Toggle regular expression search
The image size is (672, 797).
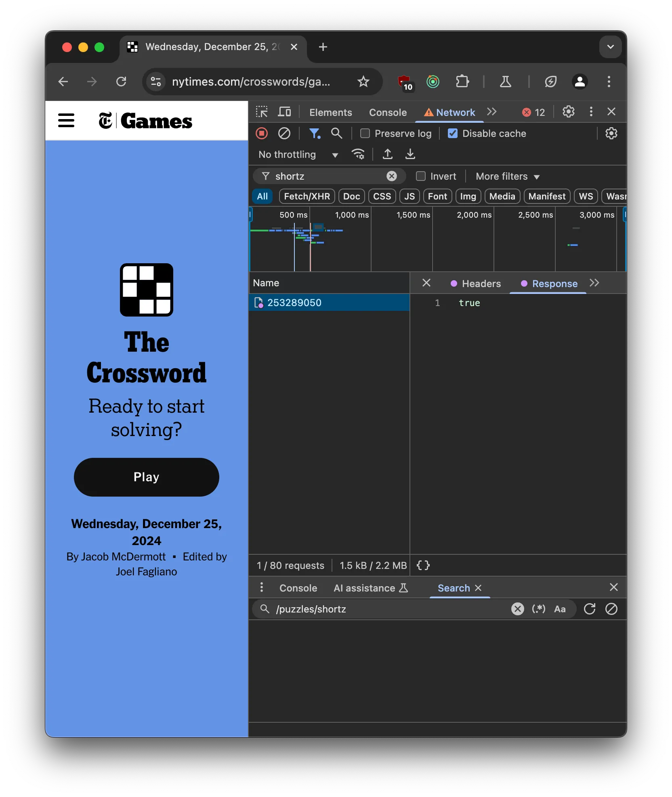click(x=539, y=609)
